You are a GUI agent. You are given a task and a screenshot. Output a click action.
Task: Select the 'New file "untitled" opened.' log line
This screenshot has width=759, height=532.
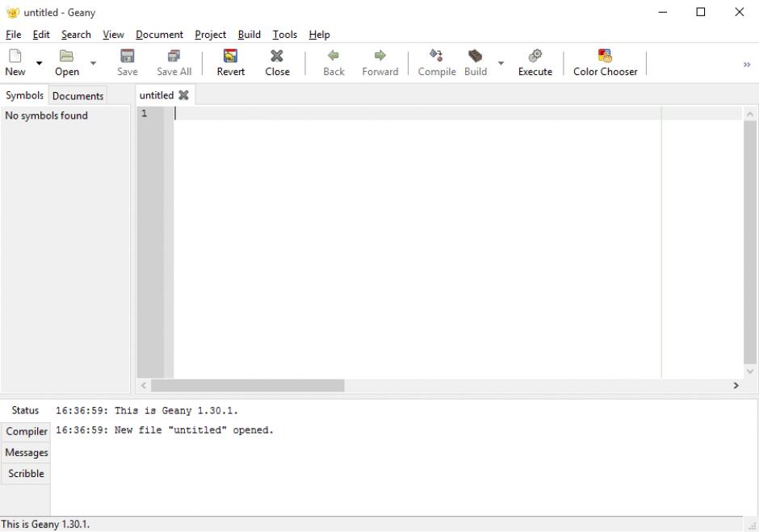165,429
